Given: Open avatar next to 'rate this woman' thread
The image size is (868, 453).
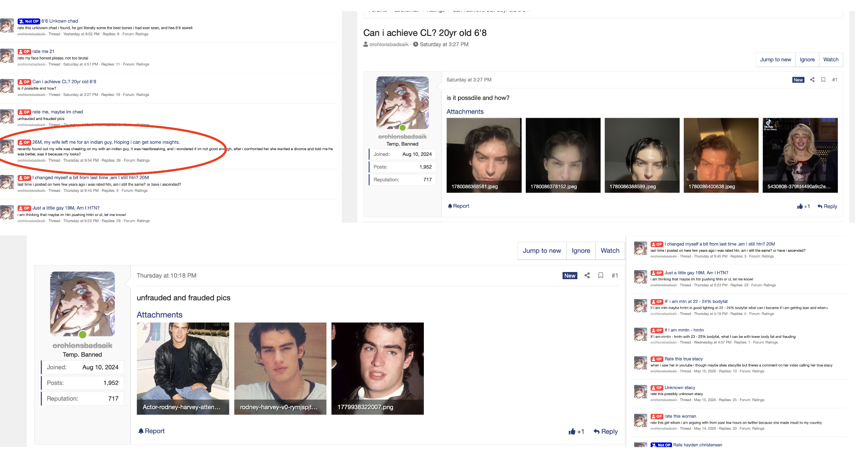Looking at the screenshot, I should click(640, 420).
